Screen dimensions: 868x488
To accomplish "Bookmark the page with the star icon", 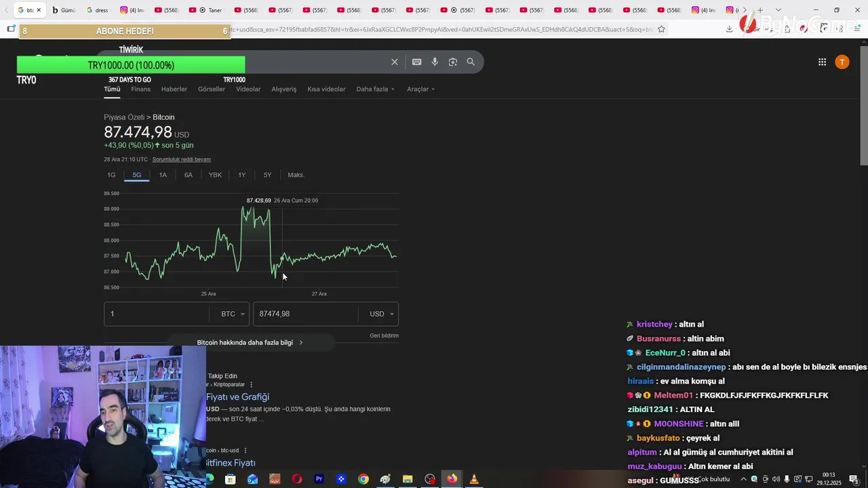I will [x=661, y=29].
